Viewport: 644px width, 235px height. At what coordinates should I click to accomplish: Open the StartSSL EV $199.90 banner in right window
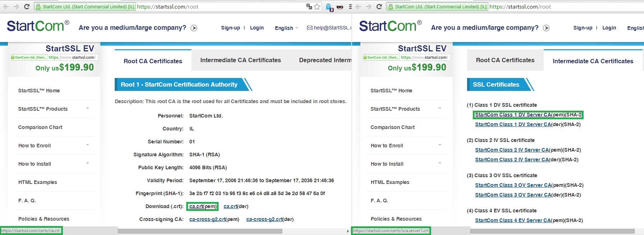[406, 59]
